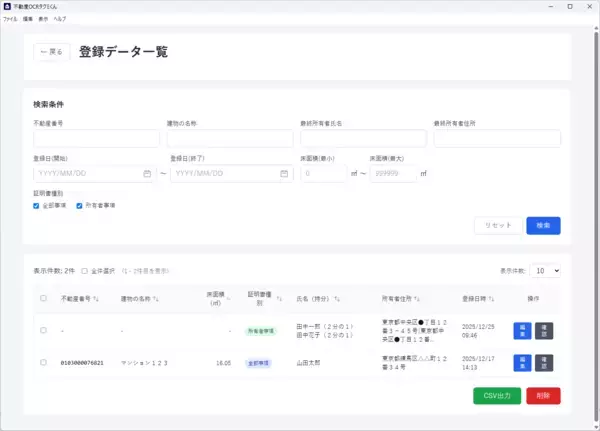Click the 東京都練馬区 address cell
Viewport: 600px width, 431px height.
click(x=414, y=363)
